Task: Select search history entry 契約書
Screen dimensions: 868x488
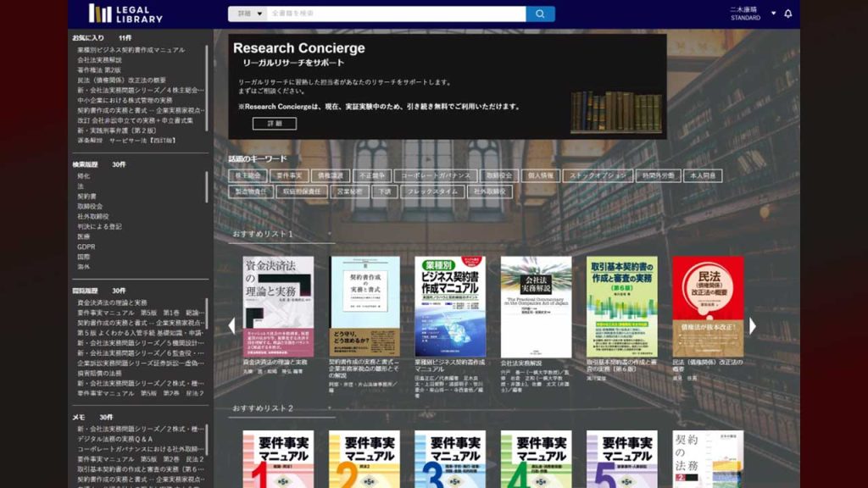Action: click(87, 197)
